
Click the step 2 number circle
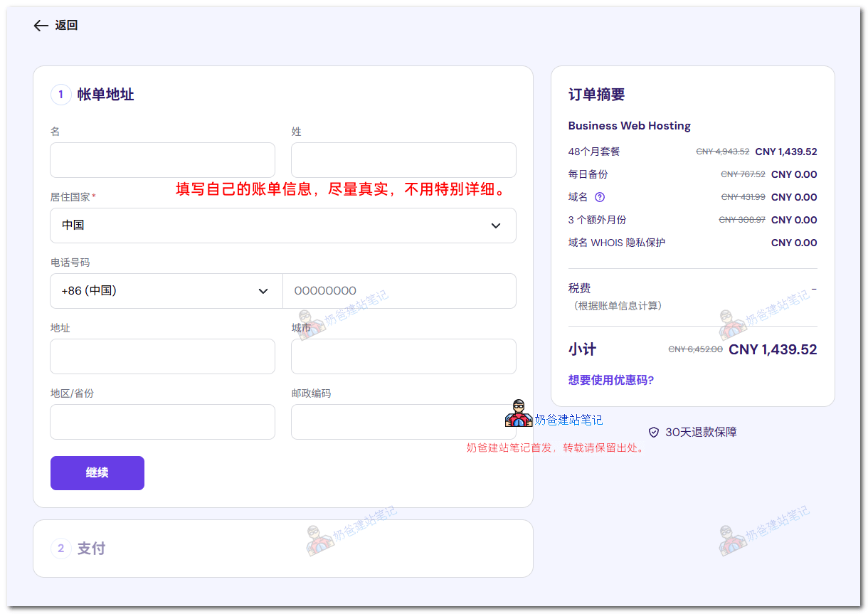[x=60, y=549]
